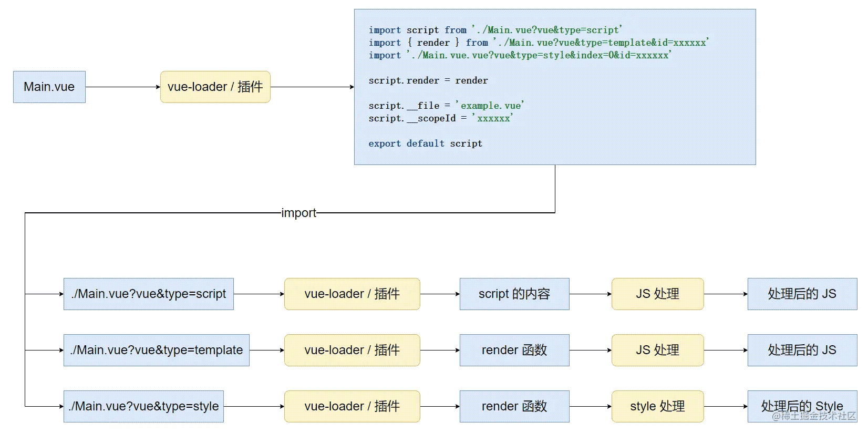
Task: Select the '处理后的 Style' output box
Action: (802, 406)
